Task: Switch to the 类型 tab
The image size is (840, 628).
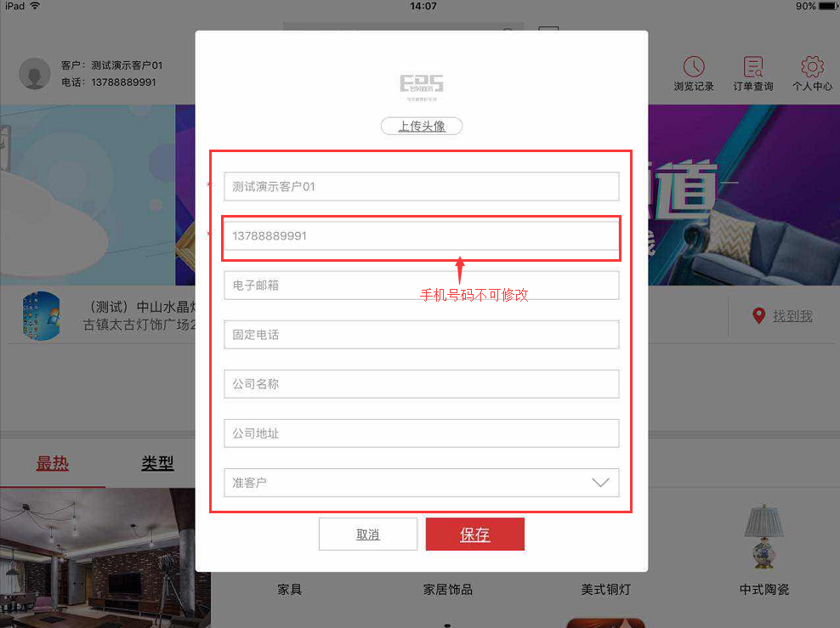Action: (x=157, y=463)
